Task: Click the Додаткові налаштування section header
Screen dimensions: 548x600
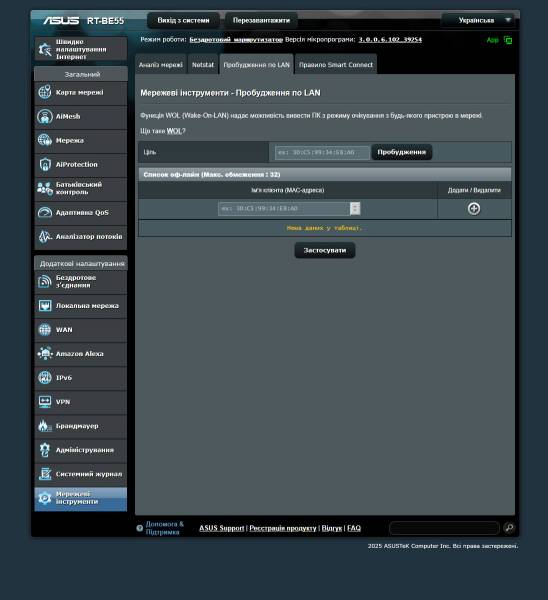Action: point(81,264)
